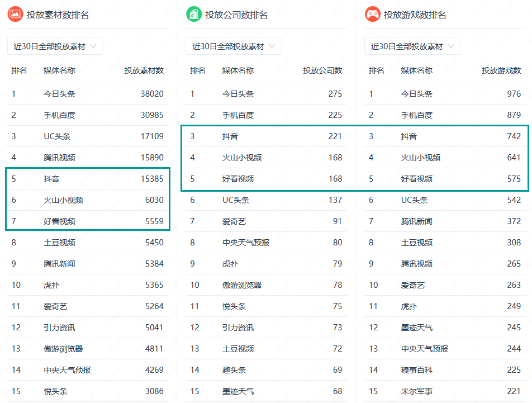Screen dimensions: 532x403
Task: Click the value 38020 for 今日头条
Action: tap(152, 94)
